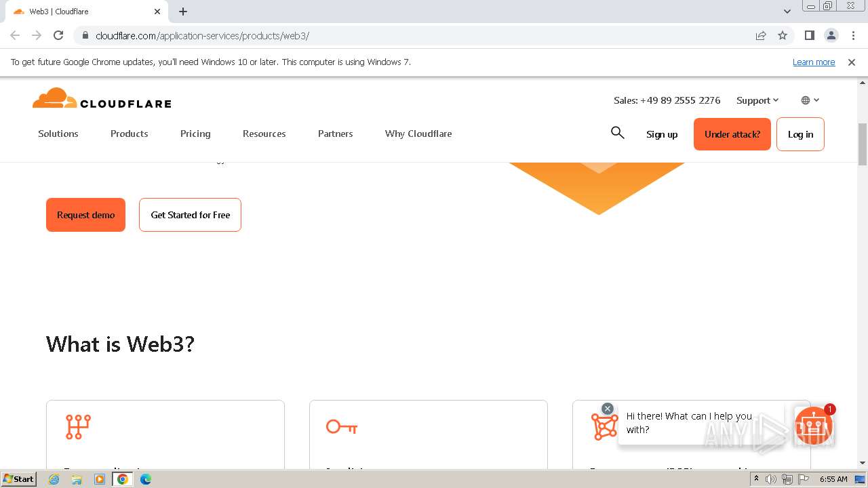Open the Partners menu

336,134
